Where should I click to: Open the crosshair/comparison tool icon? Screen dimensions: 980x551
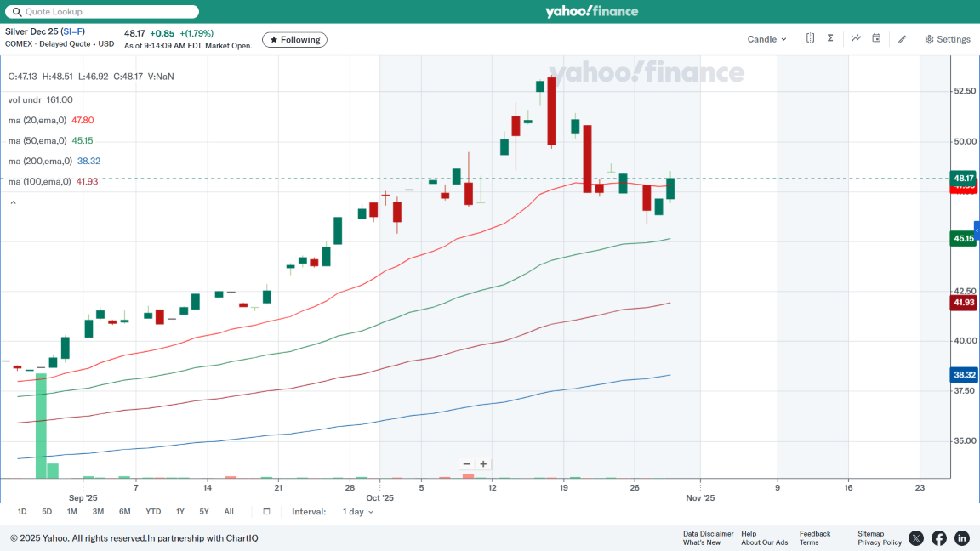pyautogui.click(x=810, y=38)
